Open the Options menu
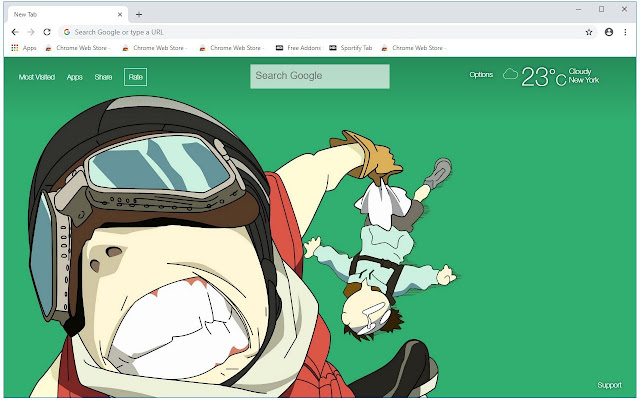This screenshot has width=640, height=400. (481, 75)
